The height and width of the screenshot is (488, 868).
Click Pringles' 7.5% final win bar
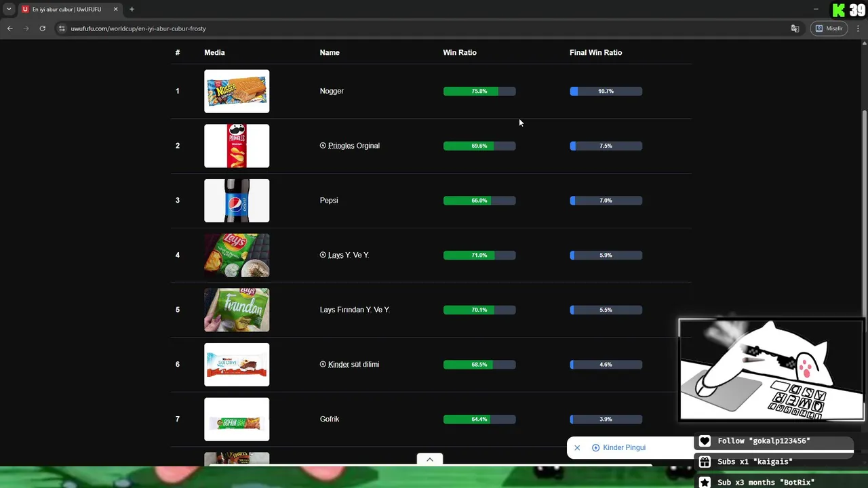pyautogui.click(x=606, y=146)
